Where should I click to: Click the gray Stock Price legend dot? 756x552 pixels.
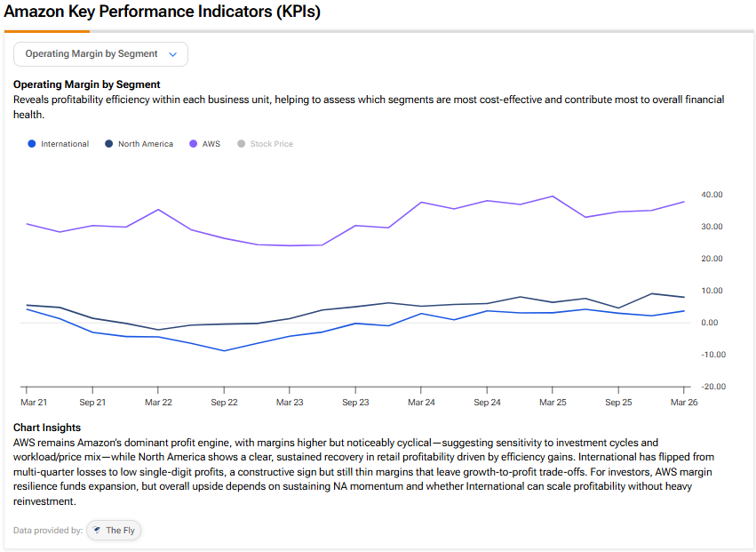[242, 144]
